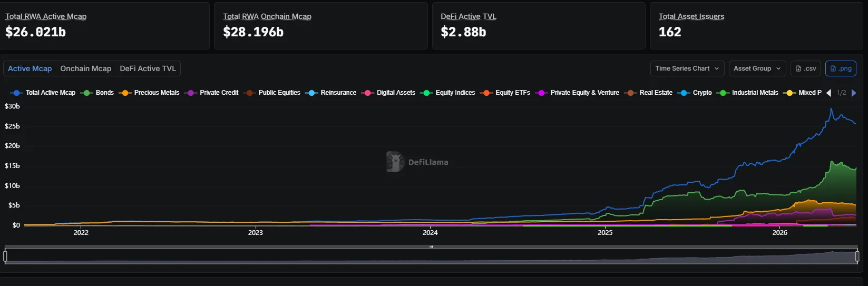The height and width of the screenshot is (286, 868).
Task: Toggle Total Active Mcap legend series
Action: [x=43, y=93]
